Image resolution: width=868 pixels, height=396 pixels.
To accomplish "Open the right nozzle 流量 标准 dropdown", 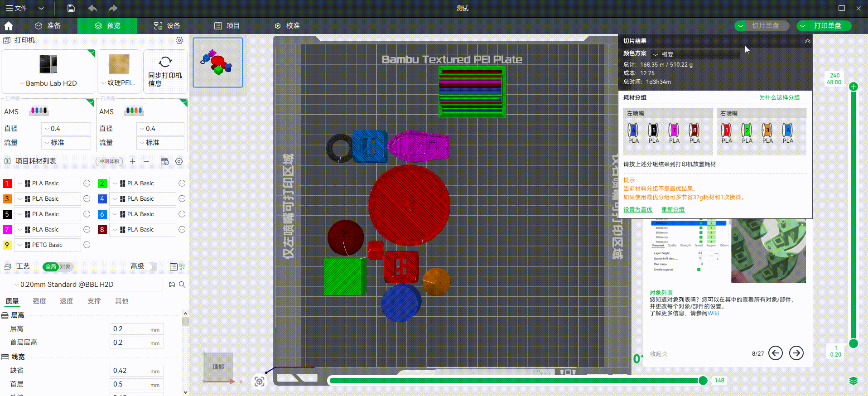I will [160, 143].
